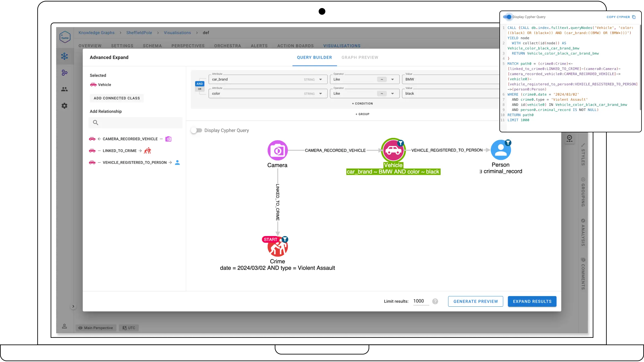Open the Hume logo home icon
This screenshot has width=644, height=362.
(x=65, y=37)
